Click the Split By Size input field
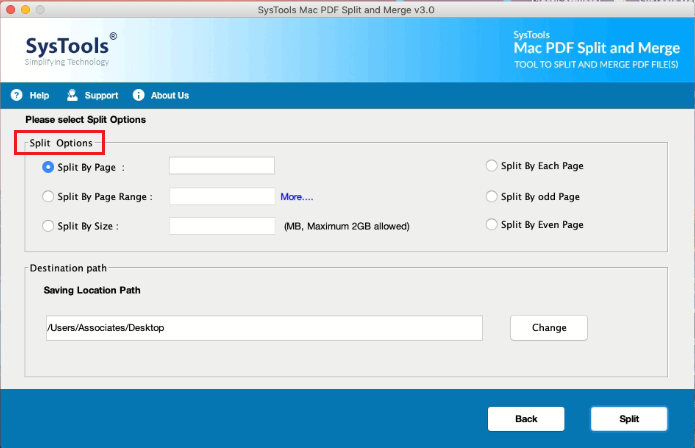Image resolution: width=695 pixels, height=448 pixels. [x=221, y=226]
